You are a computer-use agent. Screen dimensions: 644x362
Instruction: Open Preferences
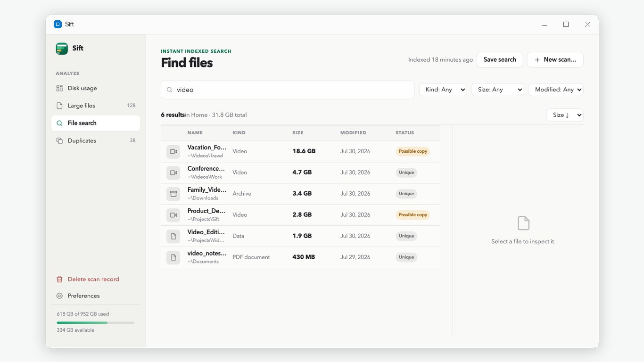[x=96, y=296]
